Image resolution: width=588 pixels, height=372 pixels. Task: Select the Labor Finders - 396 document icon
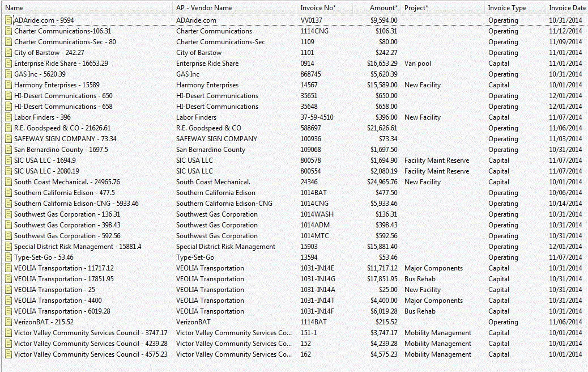[8, 117]
